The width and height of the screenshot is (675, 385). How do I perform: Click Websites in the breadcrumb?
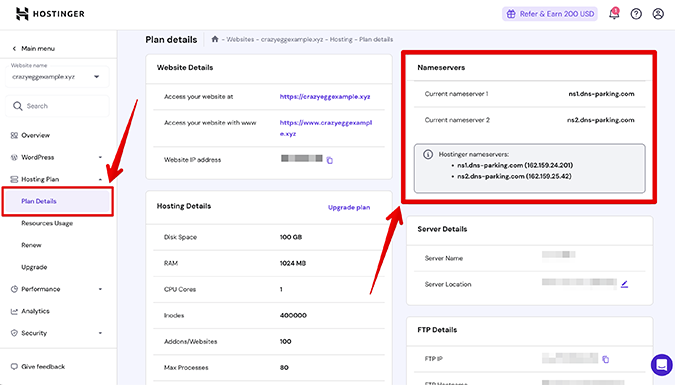240,39
